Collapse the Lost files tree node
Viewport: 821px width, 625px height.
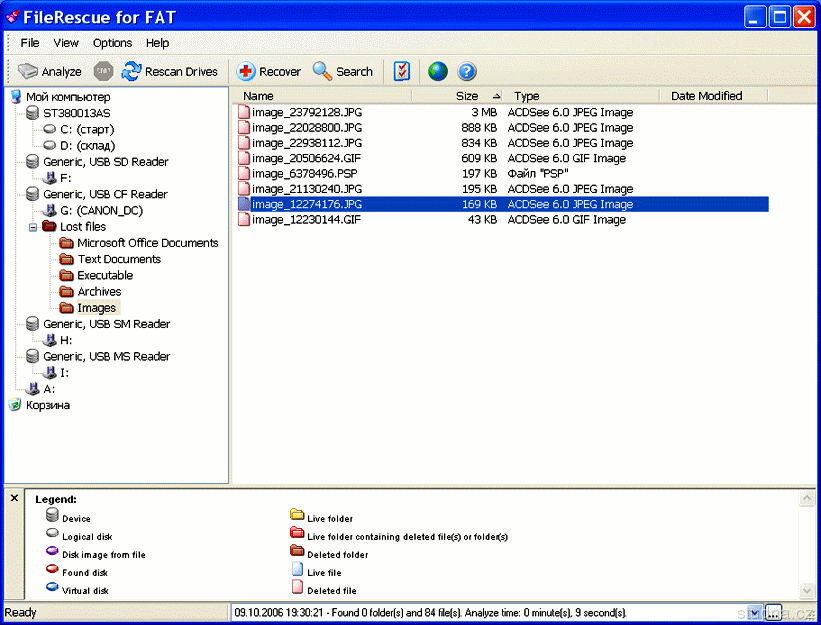(33, 227)
